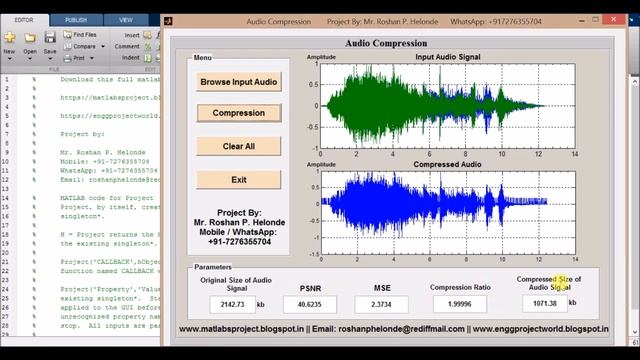The image size is (640, 360).
Task: Click code line 'Project by:' in editor
Action: (x=82, y=134)
